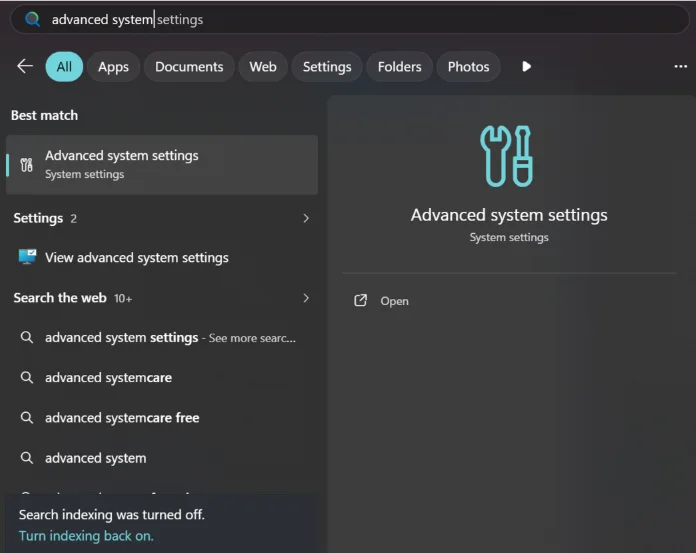Image resolution: width=696 pixels, height=553 pixels.
Task: Switch to the Documents filter tab
Action: pos(189,67)
